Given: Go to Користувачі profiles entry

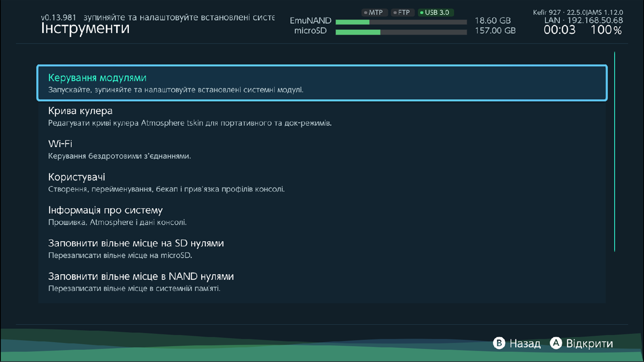Looking at the screenshot, I should pyautogui.click(x=322, y=183).
